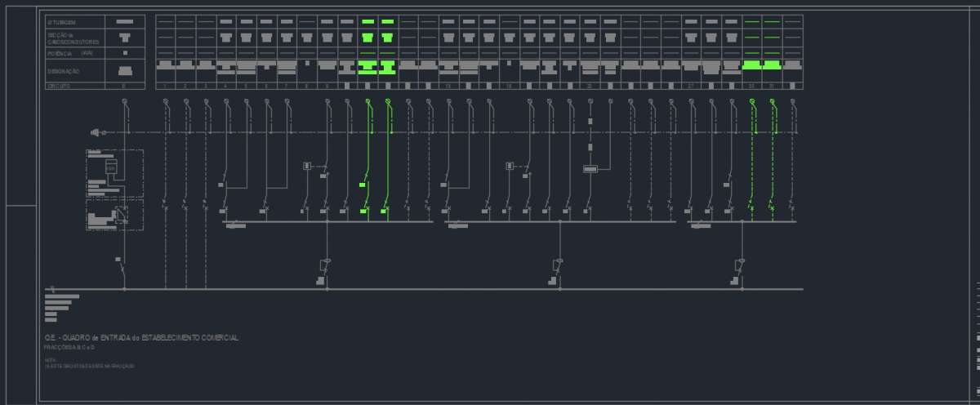Select the 'POTÊNCIA (kVA)' row label

point(70,52)
